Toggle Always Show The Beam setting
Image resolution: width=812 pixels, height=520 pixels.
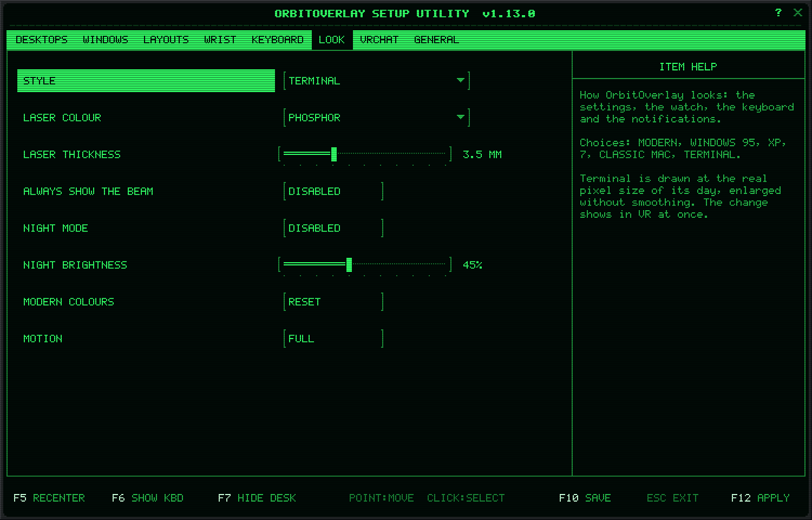click(x=333, y=191)
